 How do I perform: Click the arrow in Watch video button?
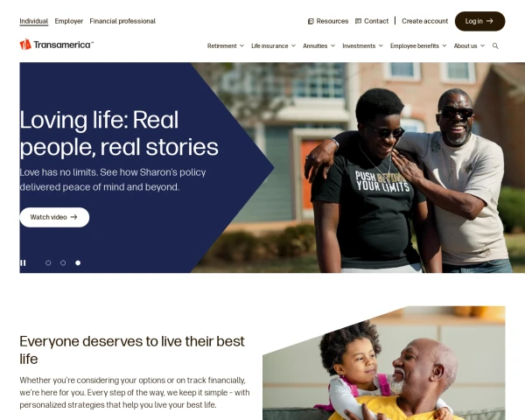click(73, 217)
